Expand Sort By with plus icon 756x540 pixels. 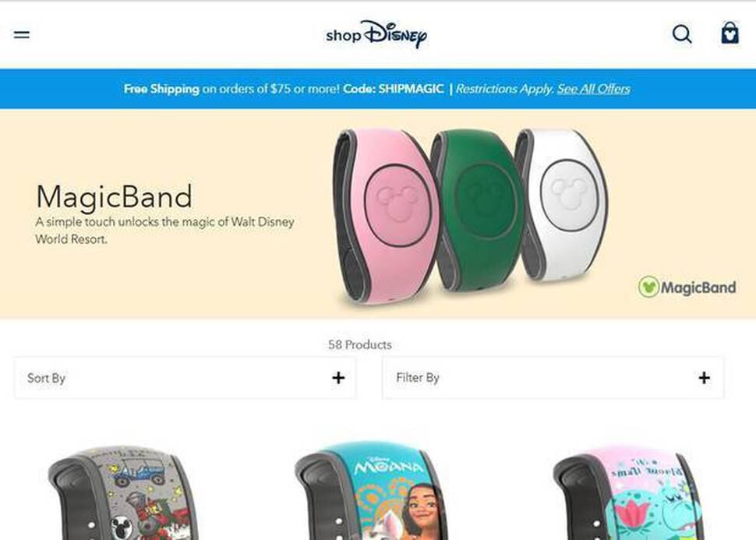[338, 377]
